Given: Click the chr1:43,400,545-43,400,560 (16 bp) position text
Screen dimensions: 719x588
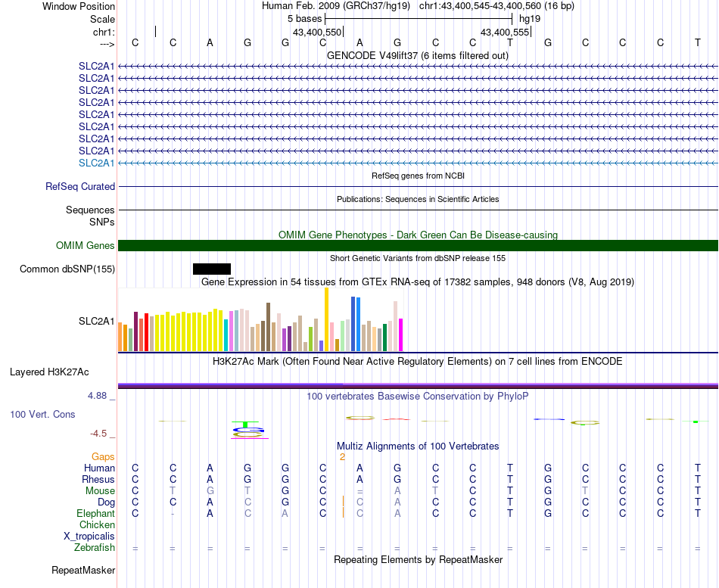Looking at the screenshot, I should tap(496, 6).
